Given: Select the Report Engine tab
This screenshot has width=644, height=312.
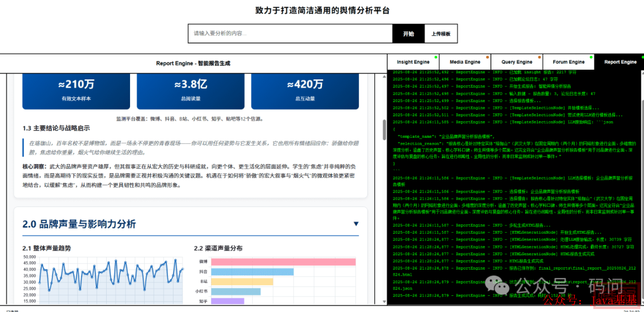Looking at the screenshot, I should 619,62.
